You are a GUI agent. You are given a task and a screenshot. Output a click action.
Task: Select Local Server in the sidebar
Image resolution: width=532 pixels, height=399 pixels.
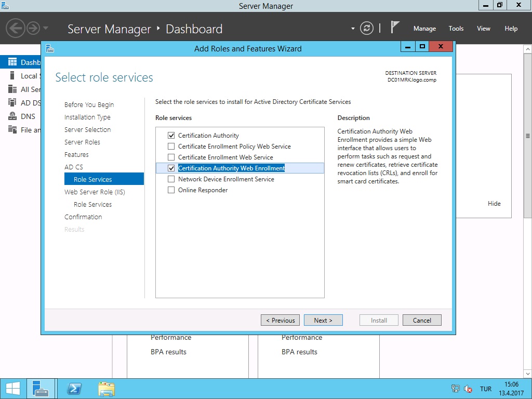[30, 75]
